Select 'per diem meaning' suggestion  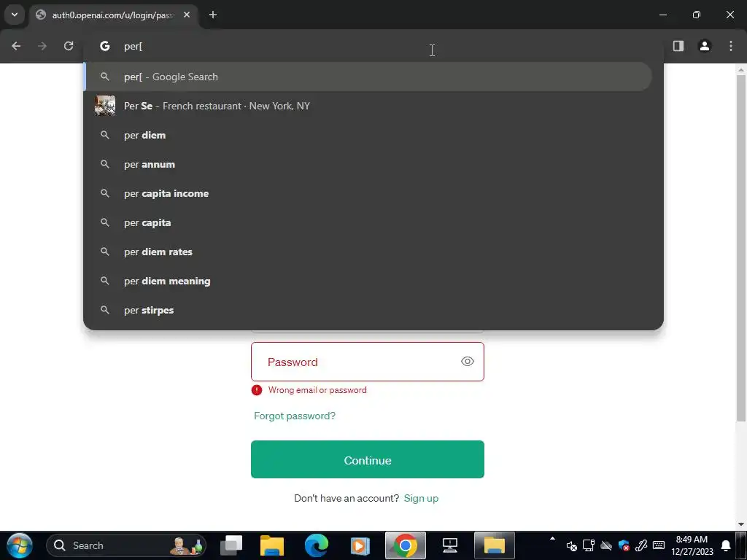(368, 281)
